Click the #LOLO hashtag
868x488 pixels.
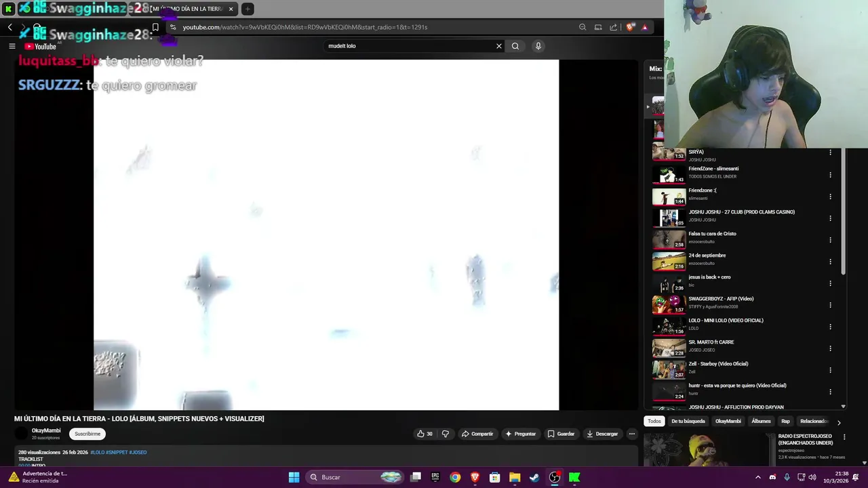(x=98, y=452)
